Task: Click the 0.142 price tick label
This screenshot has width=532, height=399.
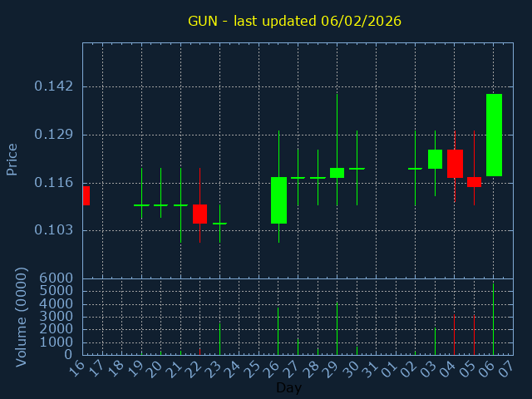Action: coord(53,86)
